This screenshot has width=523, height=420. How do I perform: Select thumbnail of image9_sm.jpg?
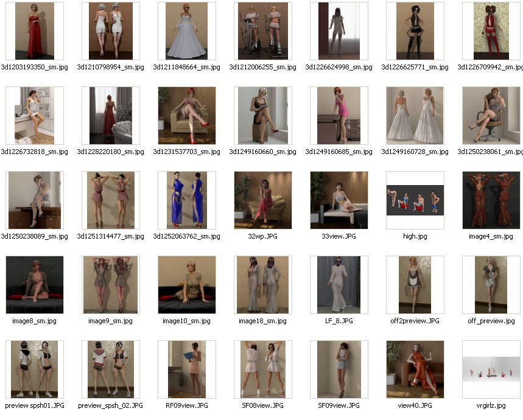tap(111, 285)
